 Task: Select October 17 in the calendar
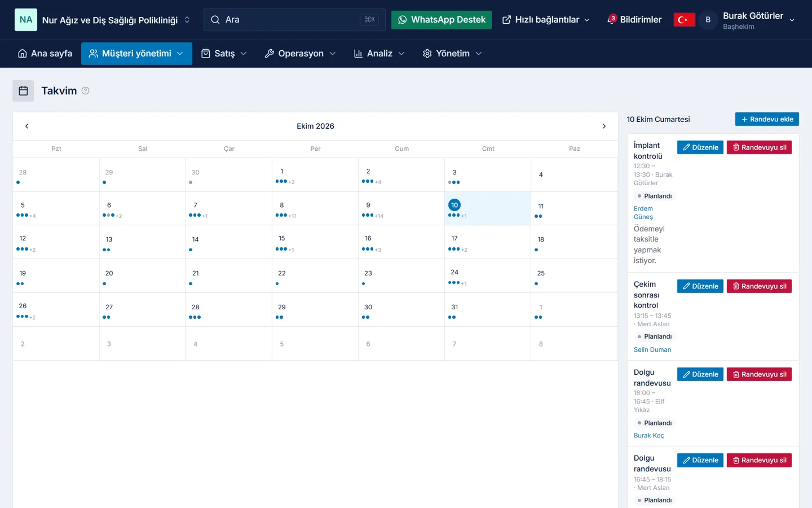pos(488,242)
